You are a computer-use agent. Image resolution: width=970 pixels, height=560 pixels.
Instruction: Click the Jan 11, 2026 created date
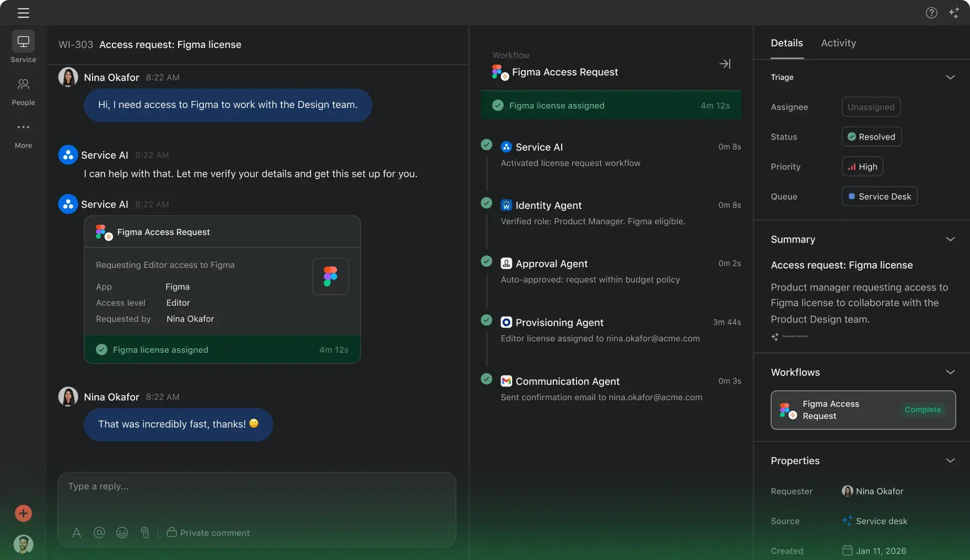881,551
